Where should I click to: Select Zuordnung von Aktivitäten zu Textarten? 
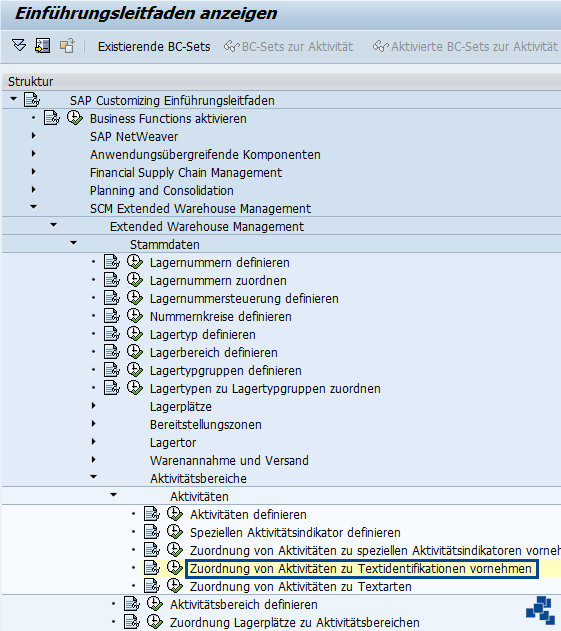click(301, 587)
